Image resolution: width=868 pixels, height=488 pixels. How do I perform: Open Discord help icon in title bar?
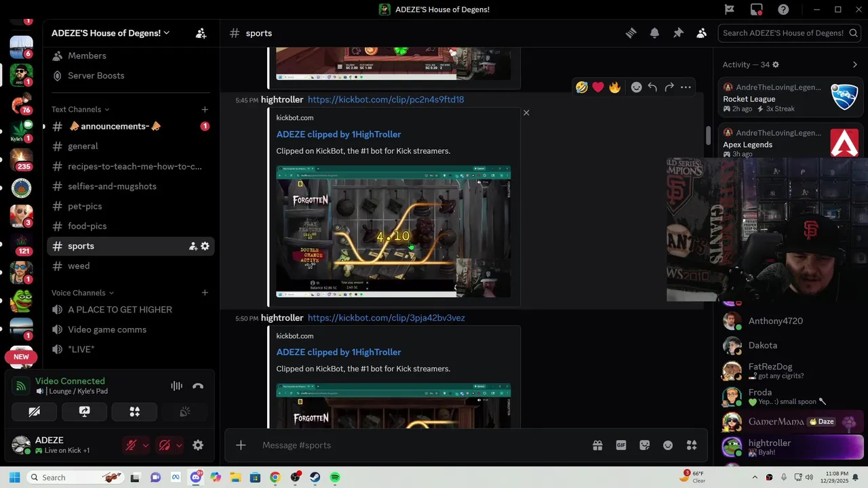coord(783,9)
